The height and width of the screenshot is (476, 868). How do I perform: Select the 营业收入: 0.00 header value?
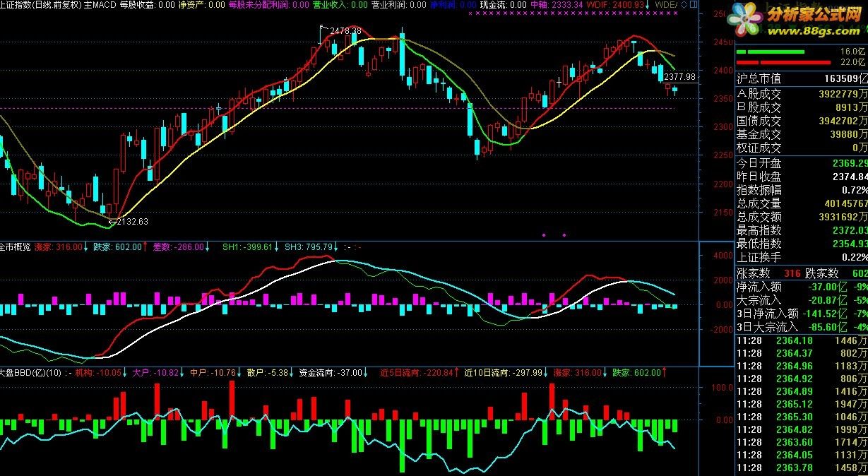click(340, 5)
